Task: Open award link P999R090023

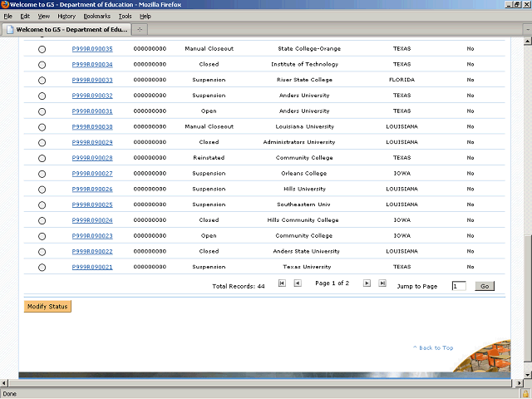Action: (92, 236)
